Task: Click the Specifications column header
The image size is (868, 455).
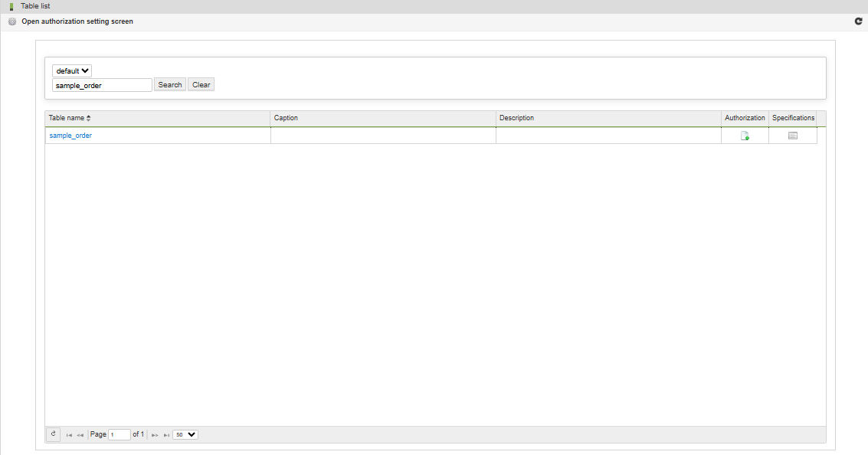Action: (x=793, y=118)
